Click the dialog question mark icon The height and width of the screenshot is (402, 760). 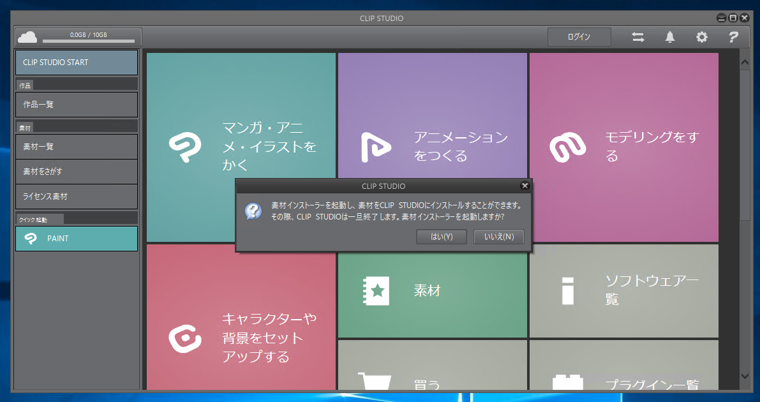pos(253,211)
